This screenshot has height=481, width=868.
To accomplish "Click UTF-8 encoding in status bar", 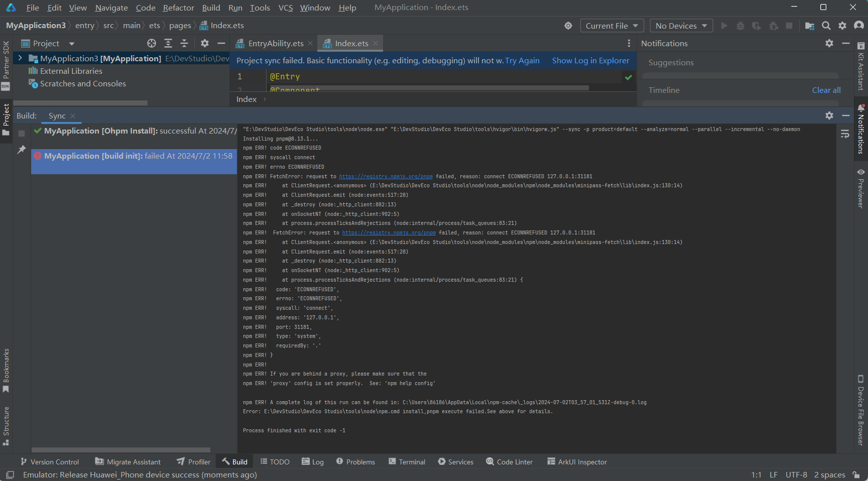I will 796,475.
